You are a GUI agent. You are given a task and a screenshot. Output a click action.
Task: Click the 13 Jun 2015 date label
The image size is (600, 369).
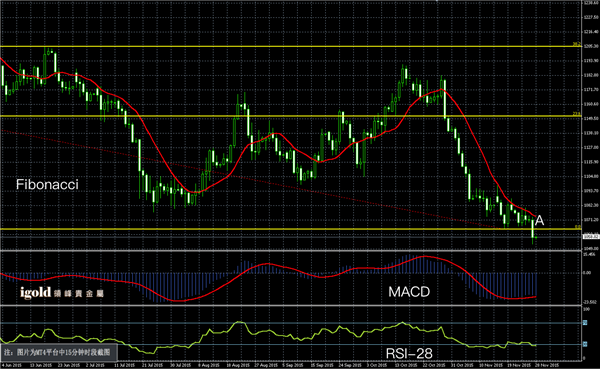pos(41,365)
